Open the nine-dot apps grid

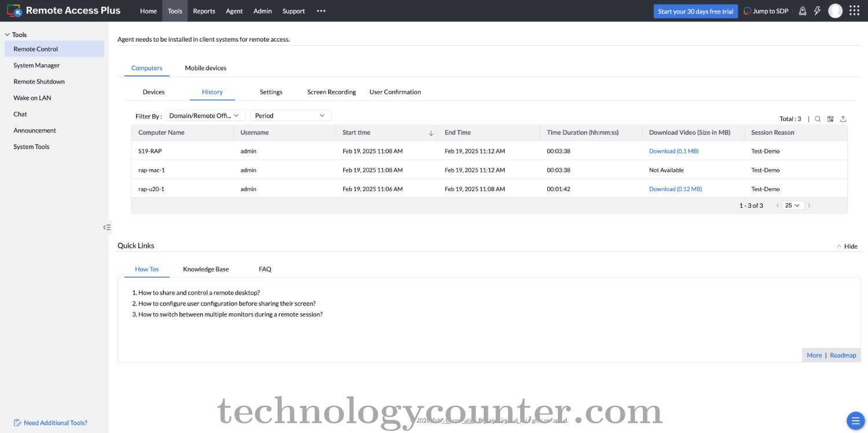[x=854, y=11]
